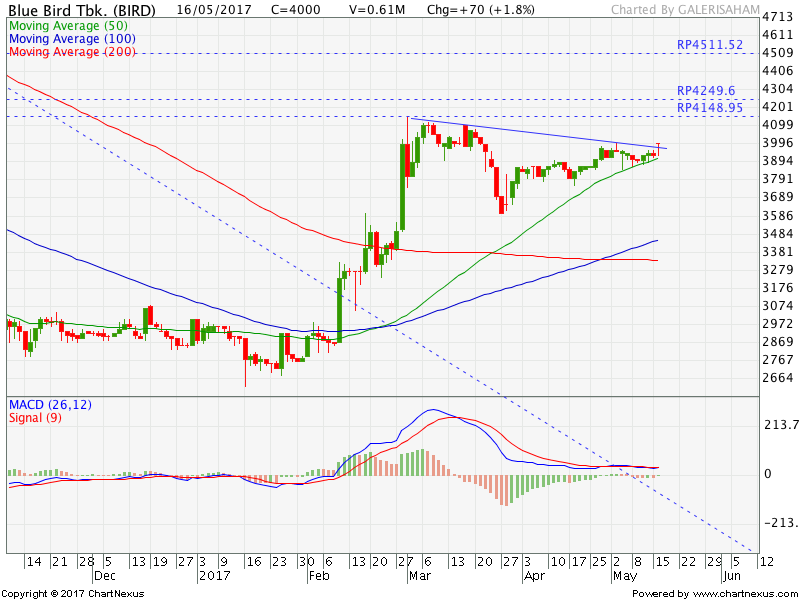Click the RP4148.95 price level label
This screenshot has width=800, height=600.
coord(710,107)
